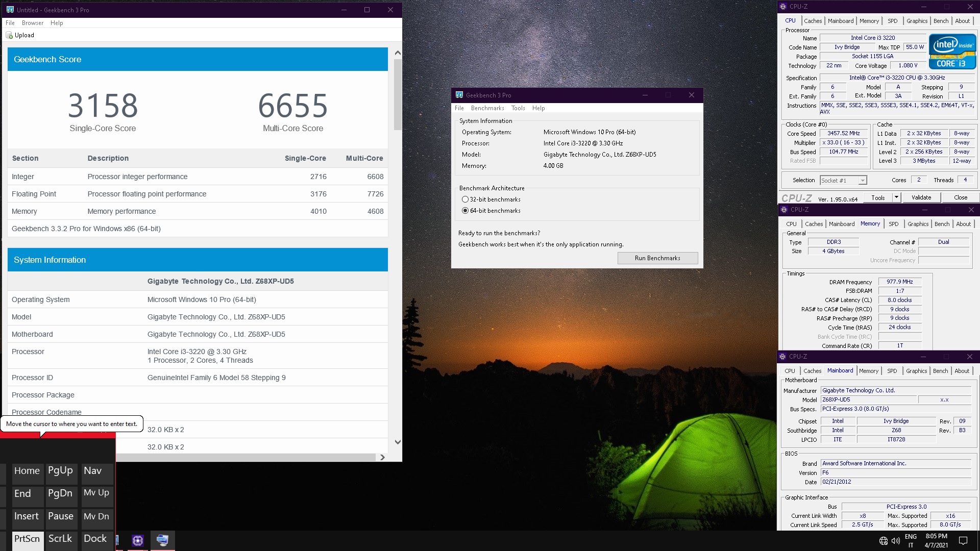This screenshot has width=980, height=551.
Task: Click the System Information section header
Action: coord(198,260)
